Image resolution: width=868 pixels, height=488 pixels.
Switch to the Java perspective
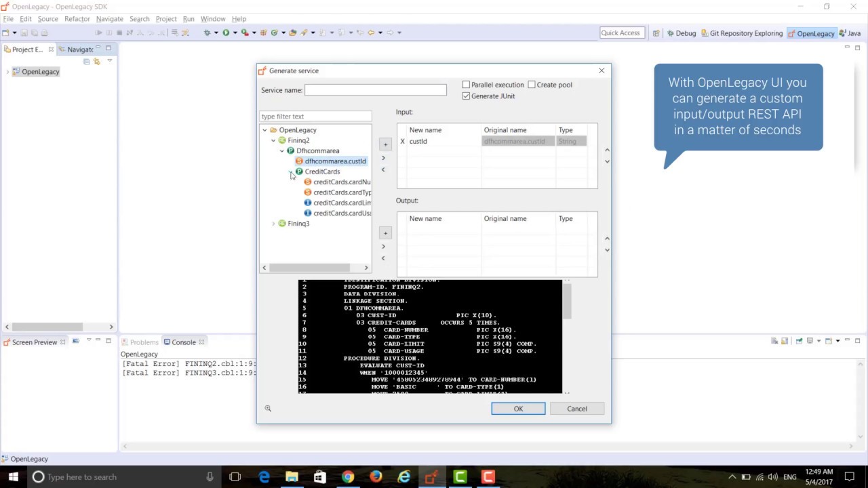850,33
